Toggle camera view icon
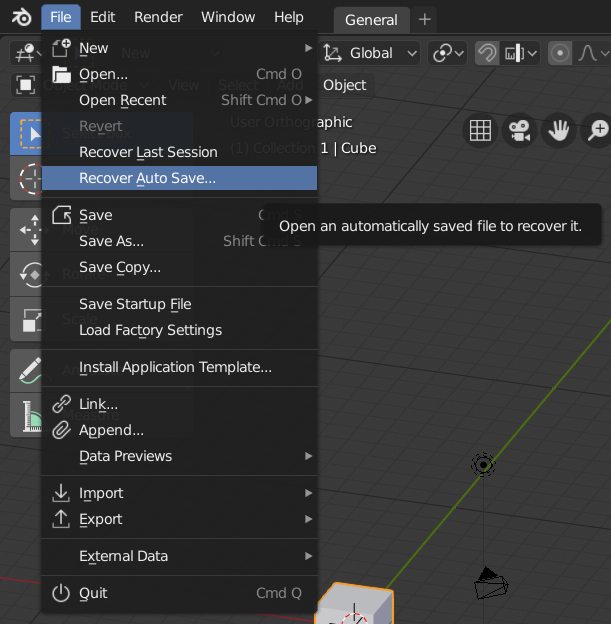Screen dimensions: 611x624 [519, 130]
